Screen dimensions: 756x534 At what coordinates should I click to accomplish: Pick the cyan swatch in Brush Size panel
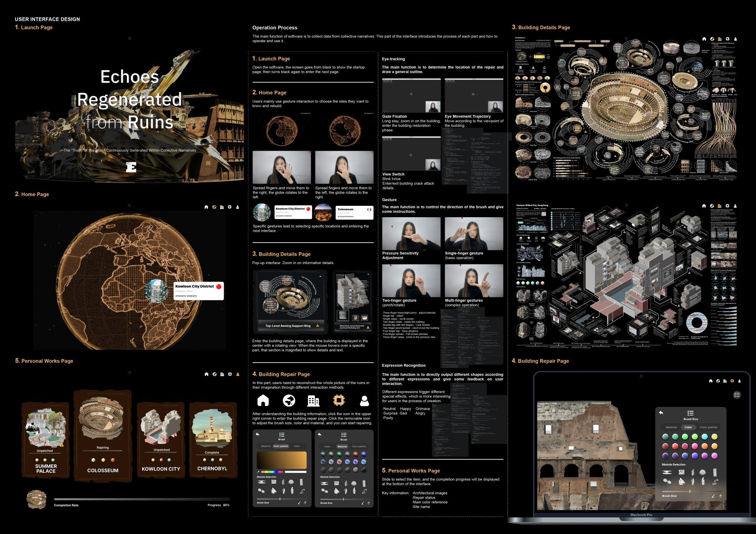pos(704,437)
